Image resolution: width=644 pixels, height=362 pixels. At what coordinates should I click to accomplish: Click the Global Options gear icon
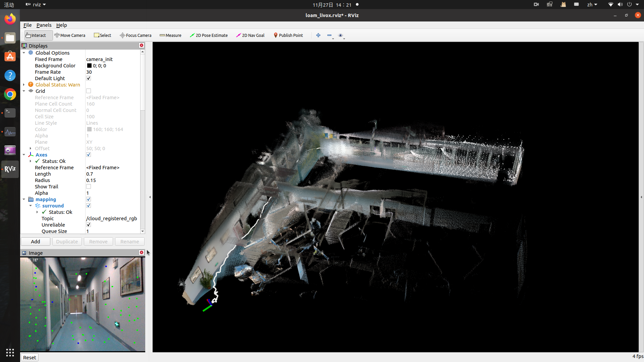tap(31, 53)
